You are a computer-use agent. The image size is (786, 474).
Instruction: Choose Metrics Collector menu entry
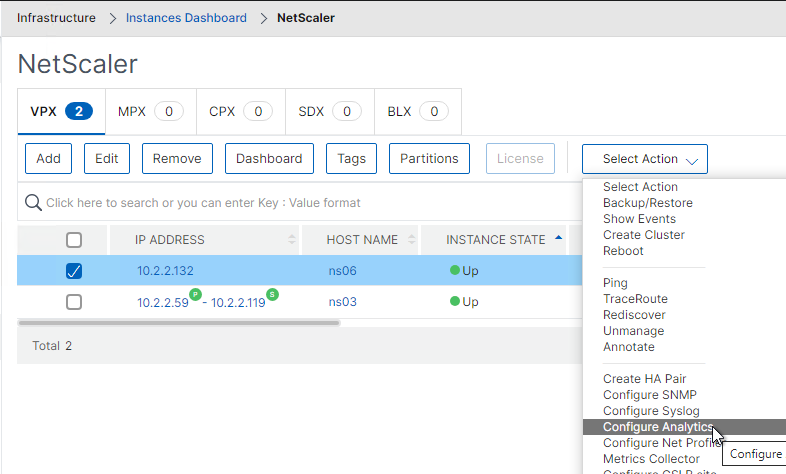(x=651, y=459)
